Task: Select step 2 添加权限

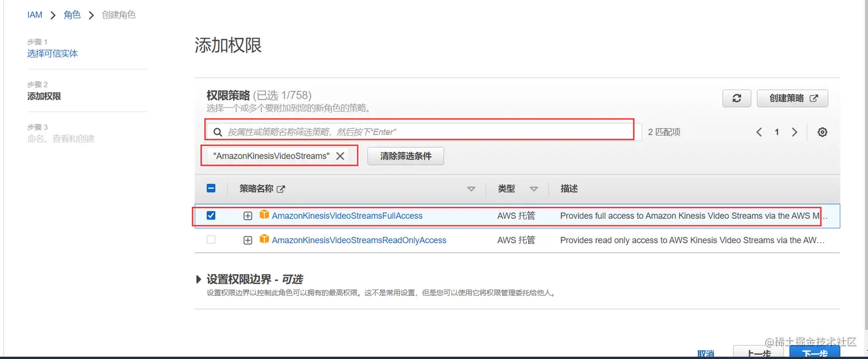Action: pos(44,96)
